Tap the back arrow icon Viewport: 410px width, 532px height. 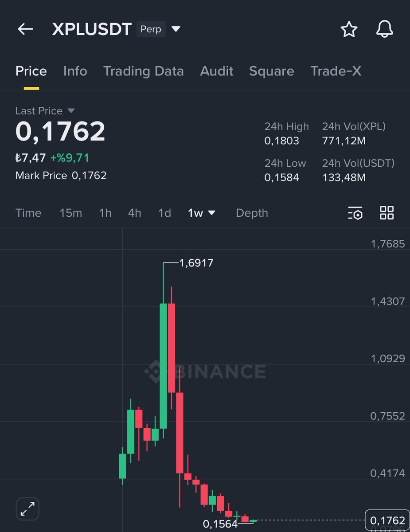(25, 29)
